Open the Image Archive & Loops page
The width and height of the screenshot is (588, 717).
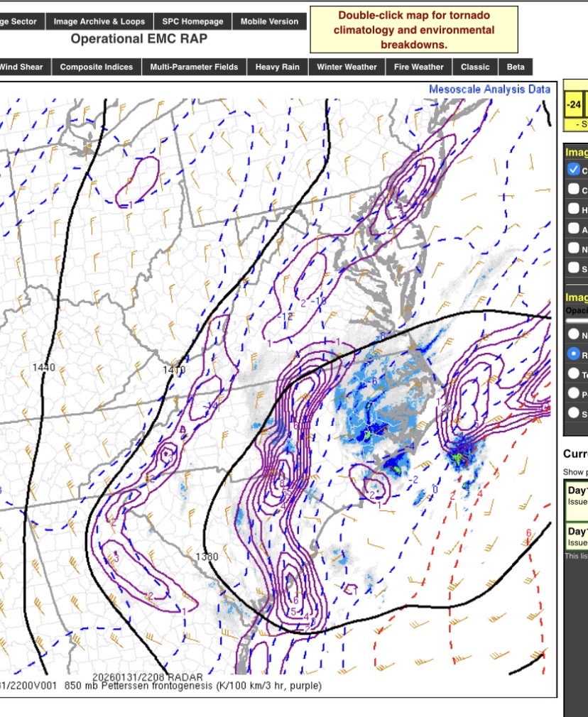[99, 21]
